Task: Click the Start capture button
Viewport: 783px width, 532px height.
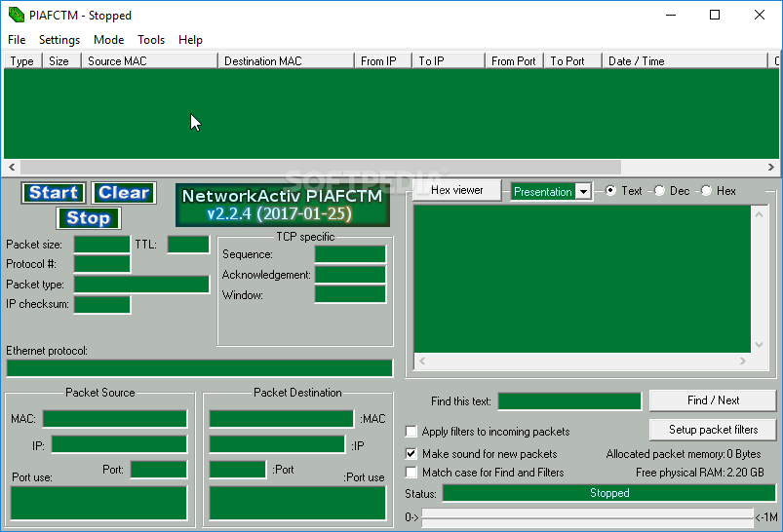Action: (54, 193)
